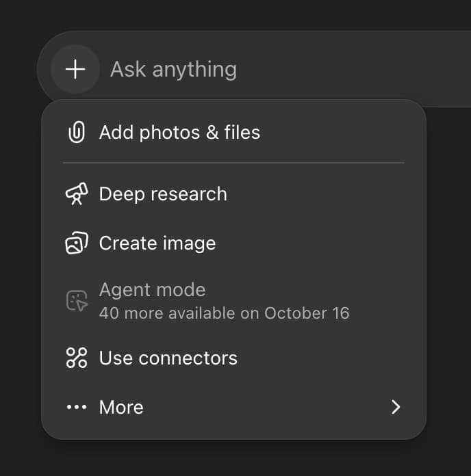The height and width of the screenshot is (476, 471).
Task: Click the telescope icon for Deep research
Action: (77, 194)
